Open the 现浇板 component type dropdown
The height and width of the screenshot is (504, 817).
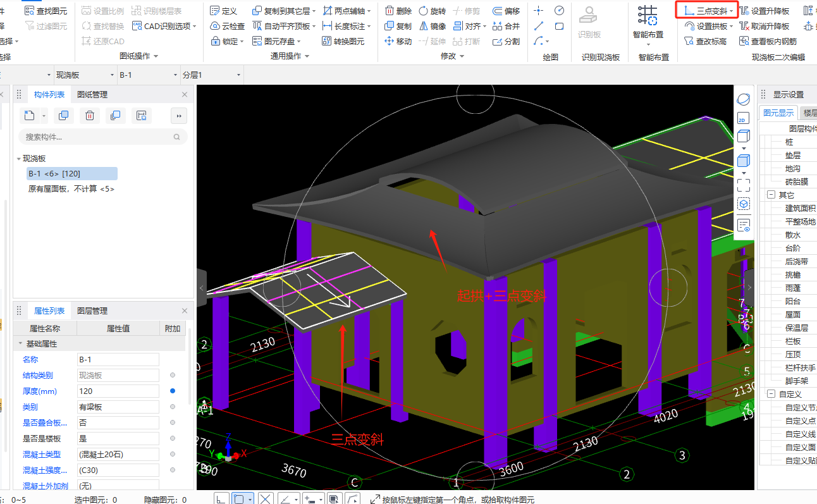point(85,75)
